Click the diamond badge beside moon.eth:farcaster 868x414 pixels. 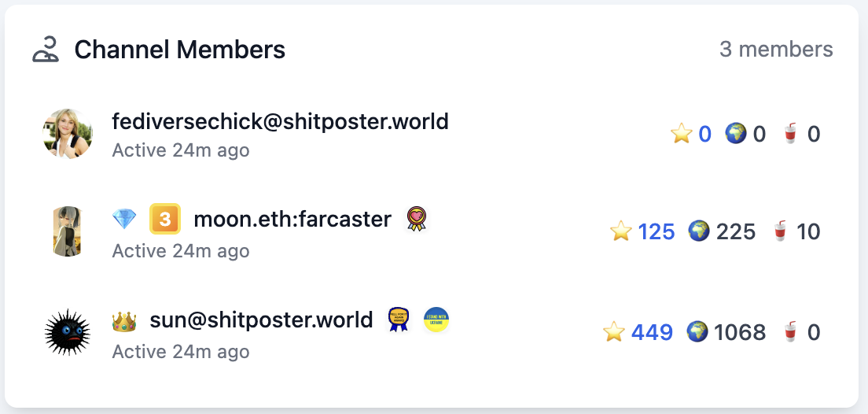point(124,220)
